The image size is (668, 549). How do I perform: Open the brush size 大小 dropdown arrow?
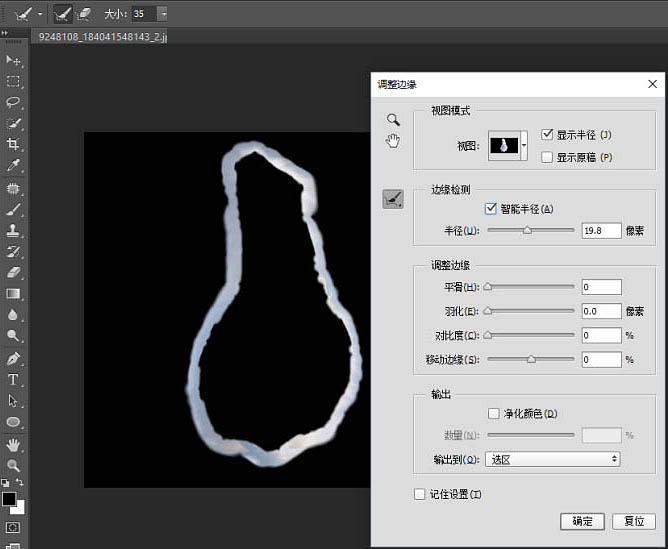[x=162, y=14]
